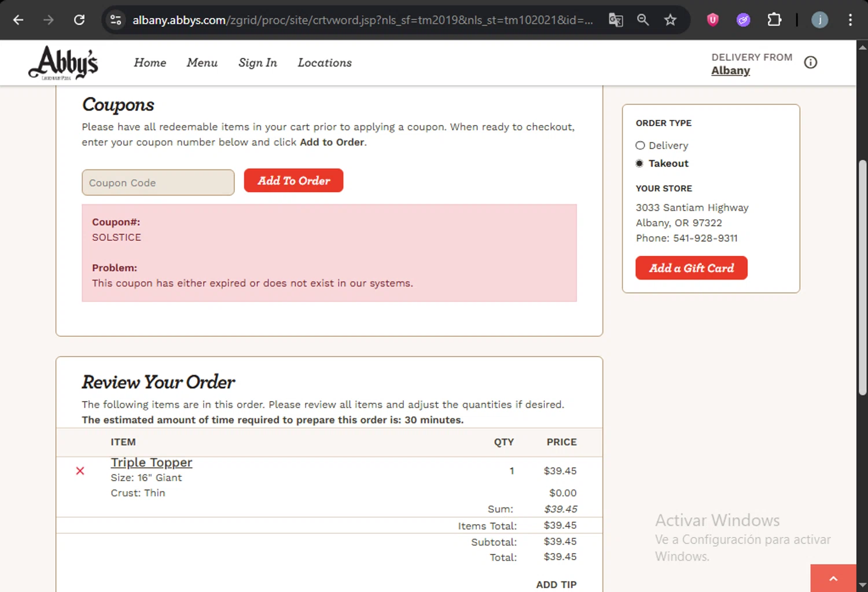Bookmark this page with the star icon
Viewport: 868px width, 592px height.
tap(670, 20)
